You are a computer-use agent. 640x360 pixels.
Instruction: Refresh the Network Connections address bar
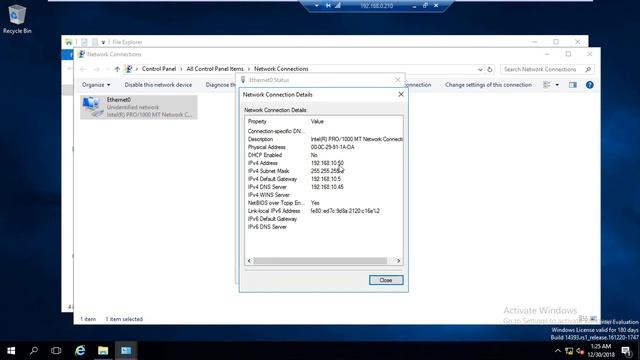click(490, 69)
